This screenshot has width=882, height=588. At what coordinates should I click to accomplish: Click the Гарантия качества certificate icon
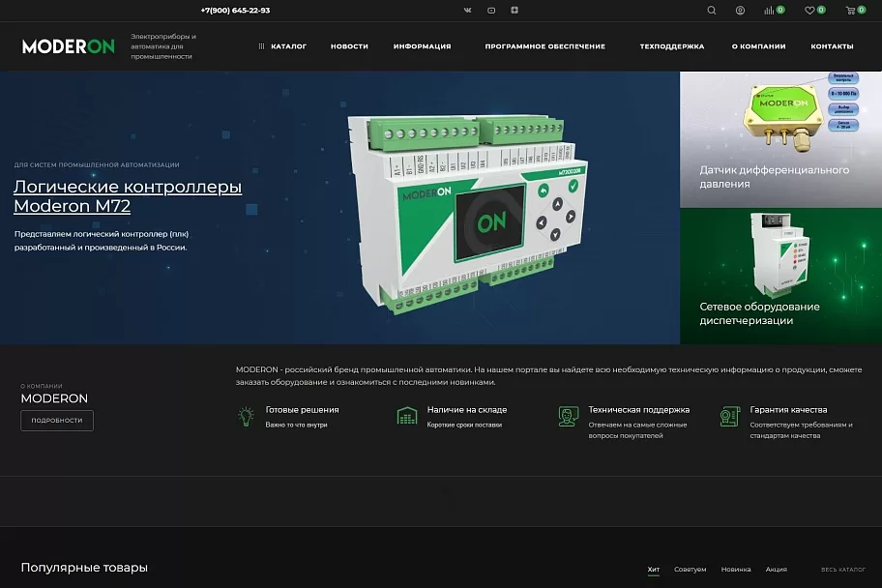coord(729,417)
